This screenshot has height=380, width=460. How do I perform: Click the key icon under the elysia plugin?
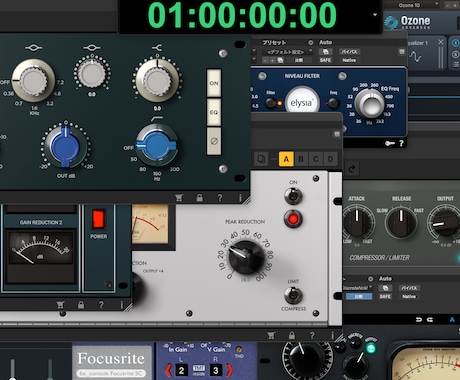click(x=390, y=143)
